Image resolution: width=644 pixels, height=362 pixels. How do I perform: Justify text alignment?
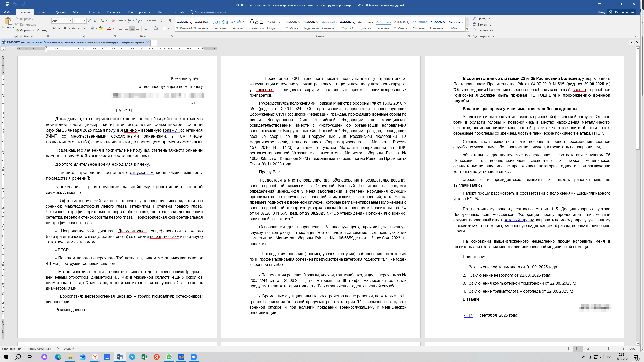pos(137,28)
